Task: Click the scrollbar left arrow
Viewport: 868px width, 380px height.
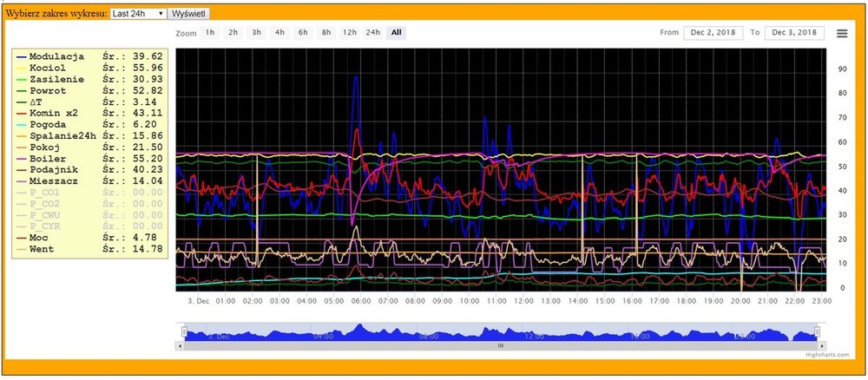Action: pos(181,345)
